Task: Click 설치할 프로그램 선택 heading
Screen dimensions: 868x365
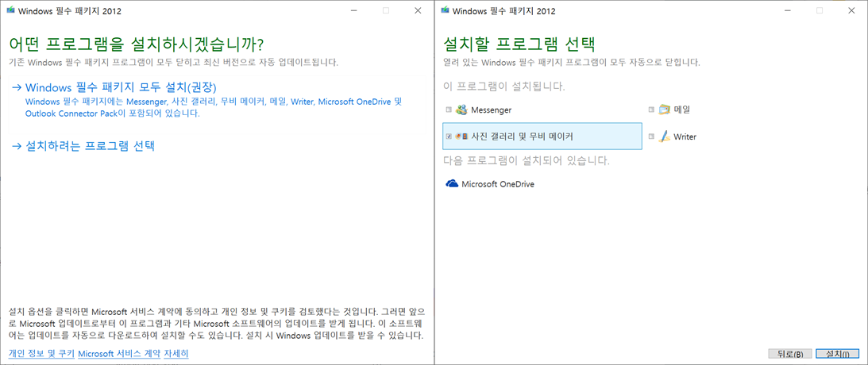Action: 519,44
